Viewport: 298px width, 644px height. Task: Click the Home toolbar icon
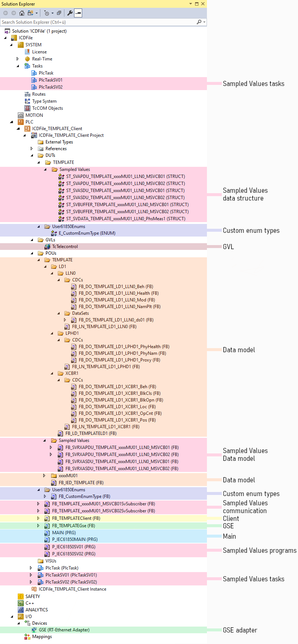pos(21,13)
